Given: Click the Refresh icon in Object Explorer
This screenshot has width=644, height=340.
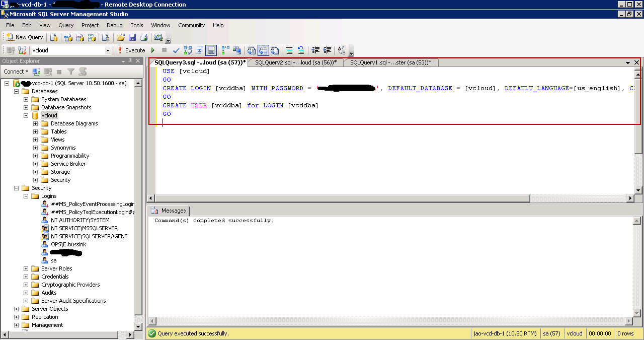Looking at the screenshot, I should click(83, 72).
